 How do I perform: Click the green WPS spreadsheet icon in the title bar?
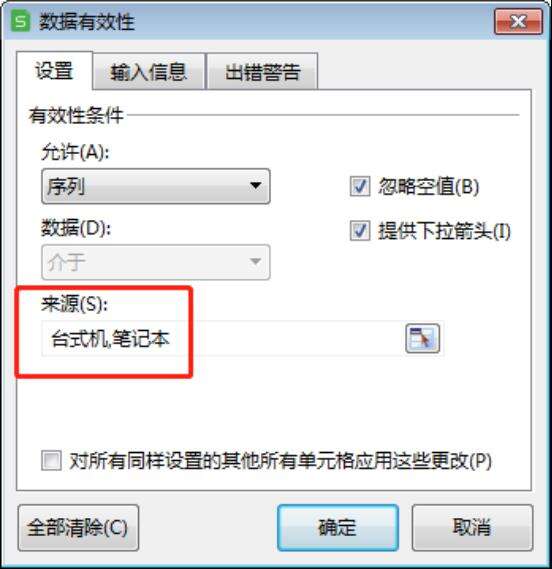click(20, 21)
